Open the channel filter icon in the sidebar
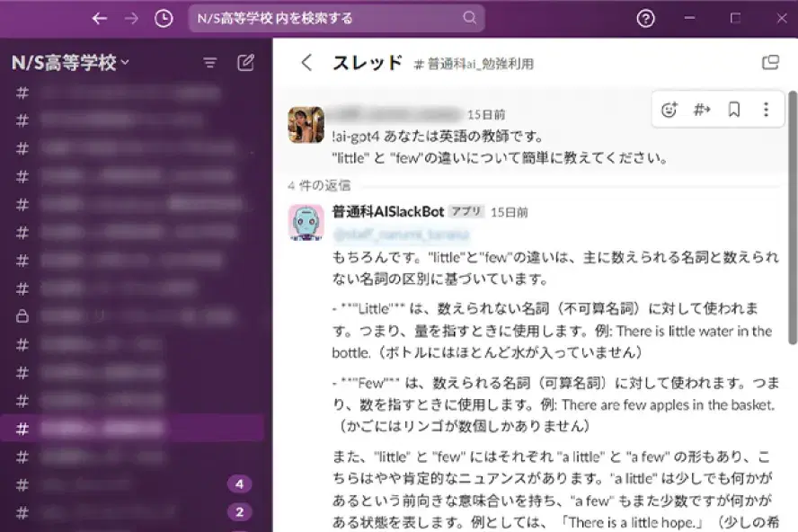This screenshot has width=798, height=532. [209, 63]
